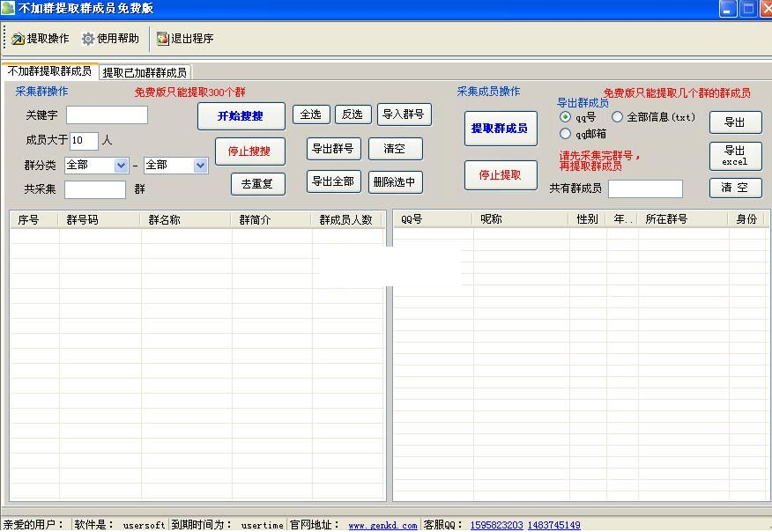Open the www.genkd.com website link
The image size is (772, 532).
coord(382,525)
